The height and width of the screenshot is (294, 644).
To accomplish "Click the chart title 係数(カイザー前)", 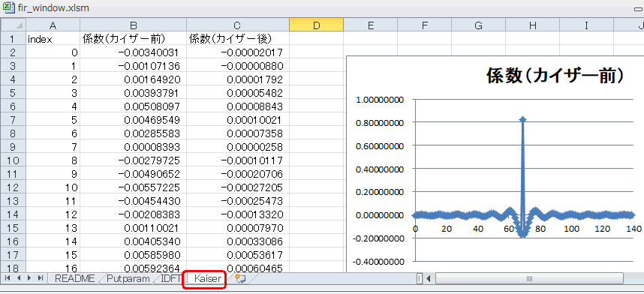I will pos(555,76).
